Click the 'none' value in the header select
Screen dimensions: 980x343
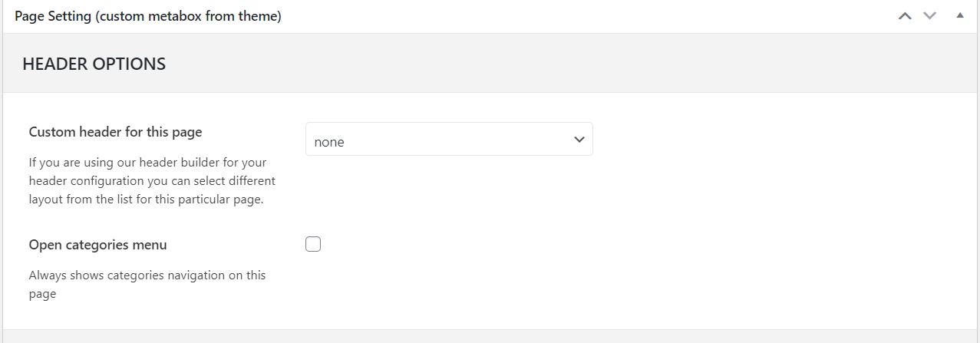[x=329, y=142]
